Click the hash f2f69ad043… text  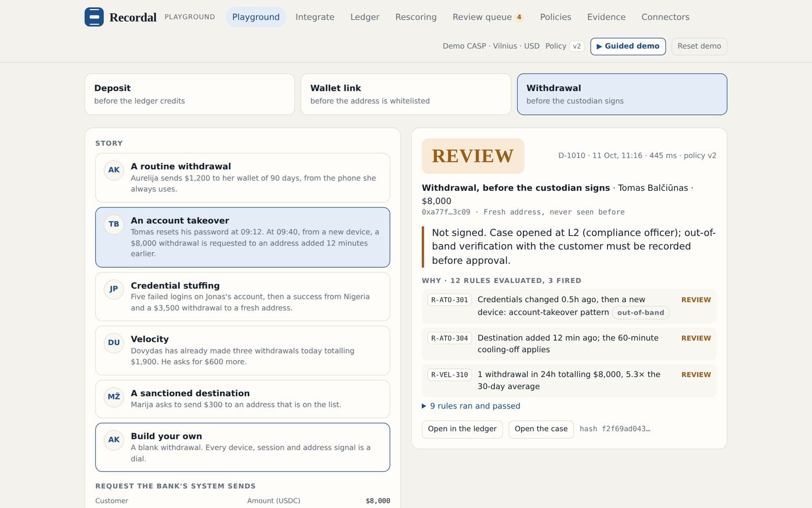point(615,429)
